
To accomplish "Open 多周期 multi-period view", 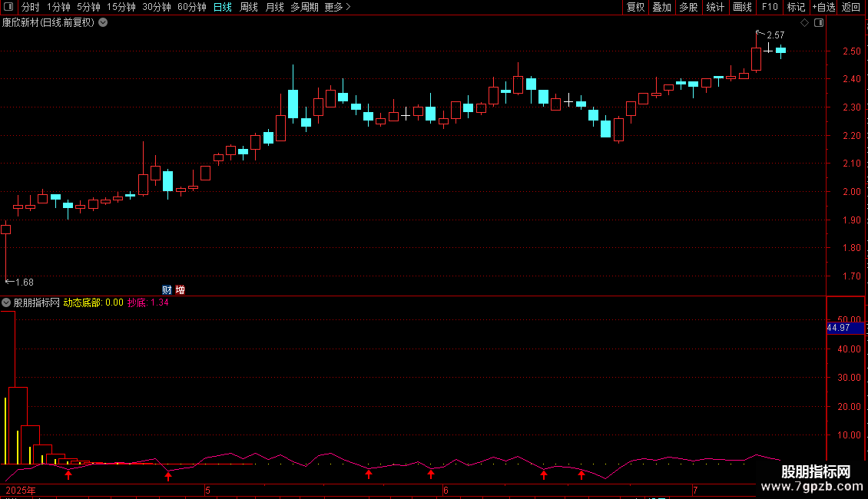I will click(304, 7).
